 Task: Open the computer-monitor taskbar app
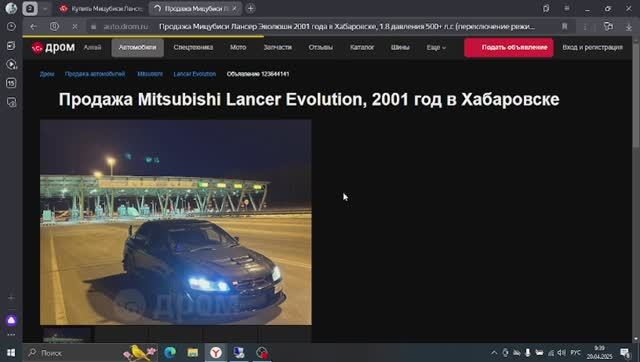click(x=239, y=352)
